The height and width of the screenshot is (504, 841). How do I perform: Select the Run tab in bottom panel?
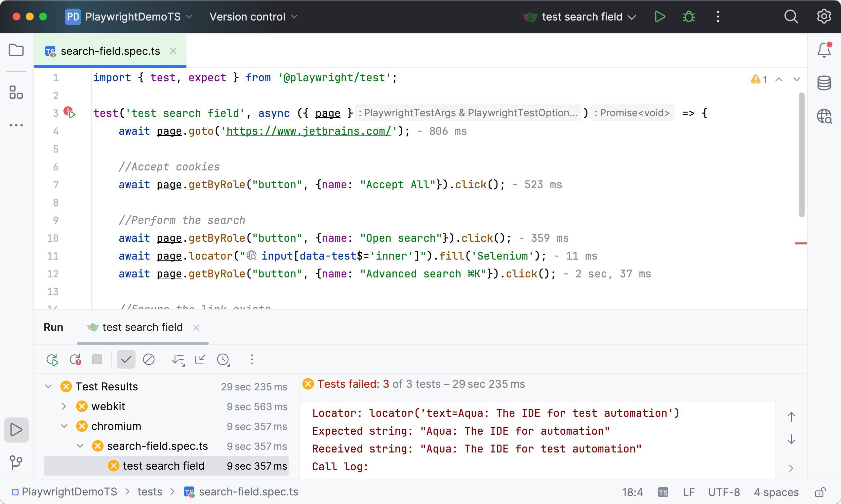54,327
